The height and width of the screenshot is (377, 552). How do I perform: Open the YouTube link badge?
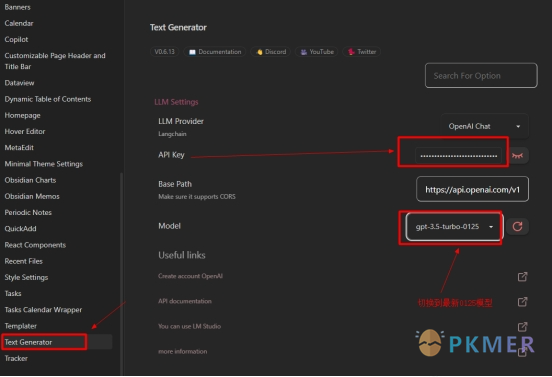317,52
